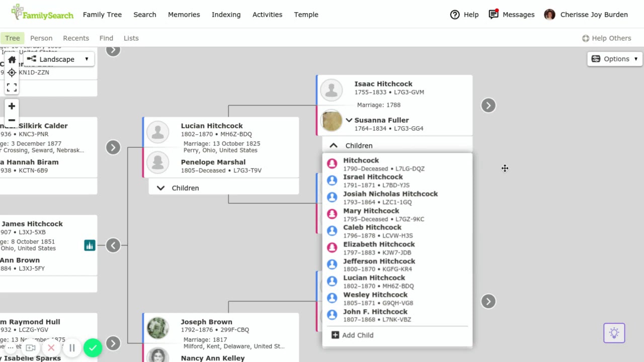The height and width of the screenshot is (362, 644).
Task: Click the recenter target icon
Action: pos(12,72)
